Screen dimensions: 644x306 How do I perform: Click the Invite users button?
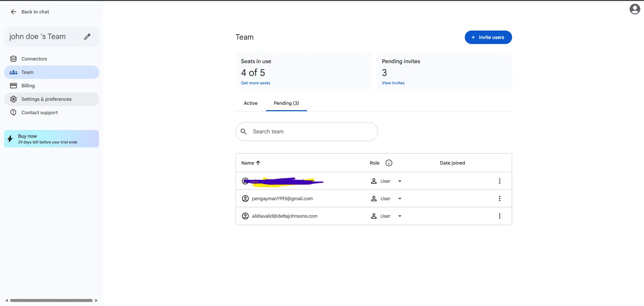(x=488, y=37)
